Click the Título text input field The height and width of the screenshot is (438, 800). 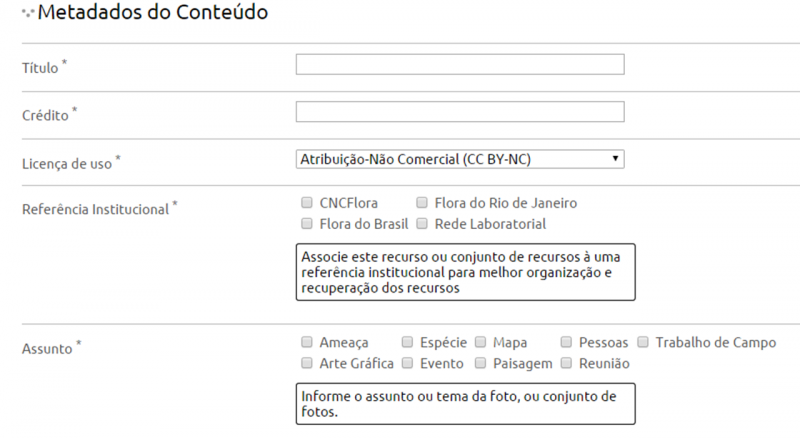pyautogui.click(x=460, y=64)
